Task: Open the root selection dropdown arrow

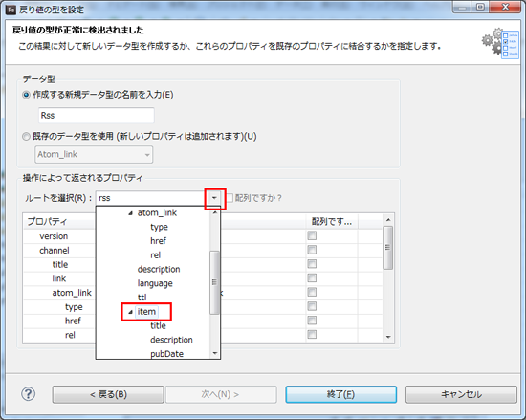Action: tap(214, 198)
